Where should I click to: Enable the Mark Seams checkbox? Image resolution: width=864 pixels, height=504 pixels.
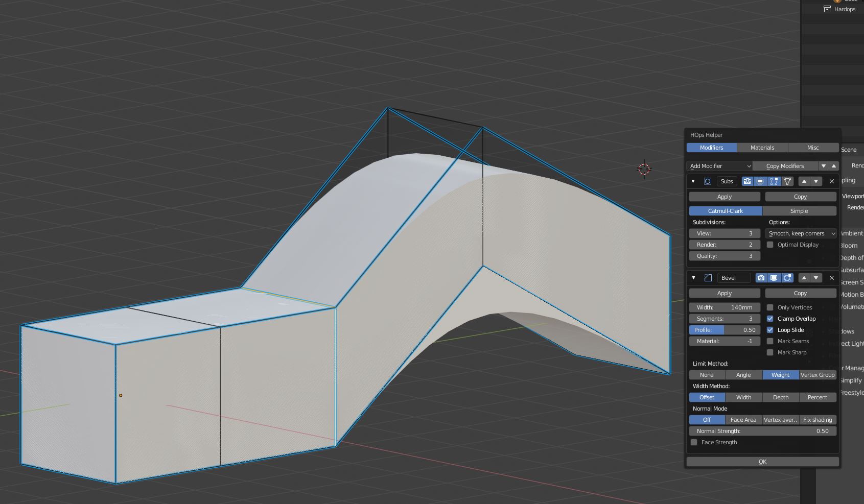pyautogui.click(x=770, y=341)
